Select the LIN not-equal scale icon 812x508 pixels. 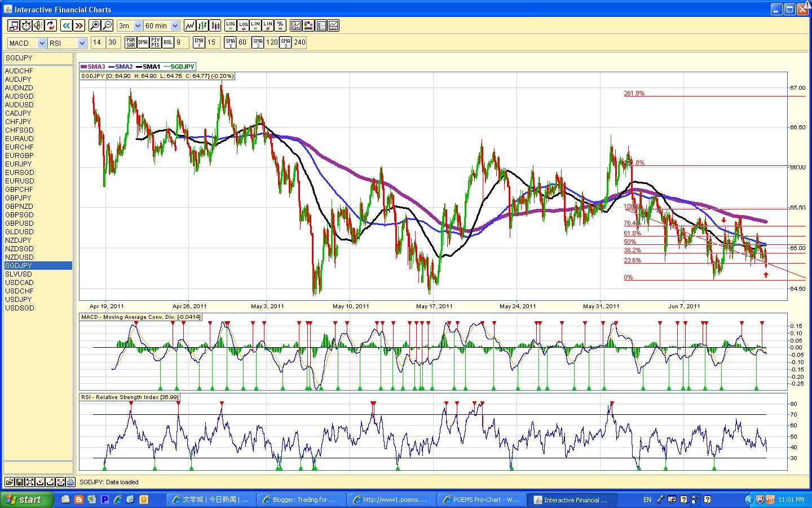268,25
